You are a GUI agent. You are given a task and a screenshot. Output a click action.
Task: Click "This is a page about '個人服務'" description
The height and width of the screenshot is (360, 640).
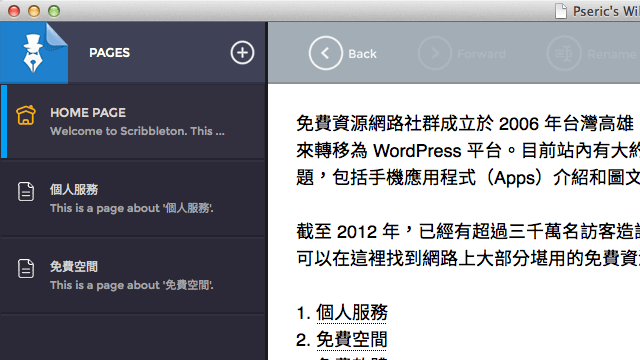click(131, 208)
